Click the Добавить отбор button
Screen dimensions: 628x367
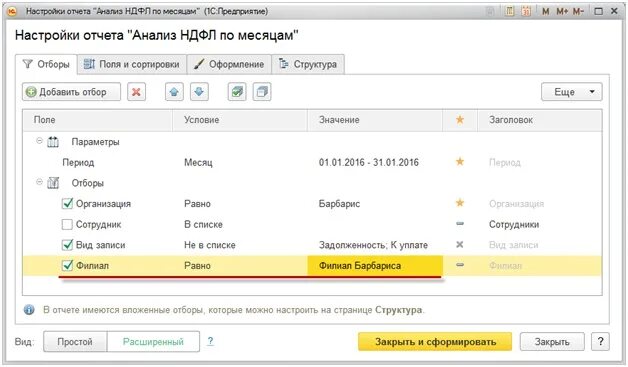pyautogui.click(x=71, y=92)
